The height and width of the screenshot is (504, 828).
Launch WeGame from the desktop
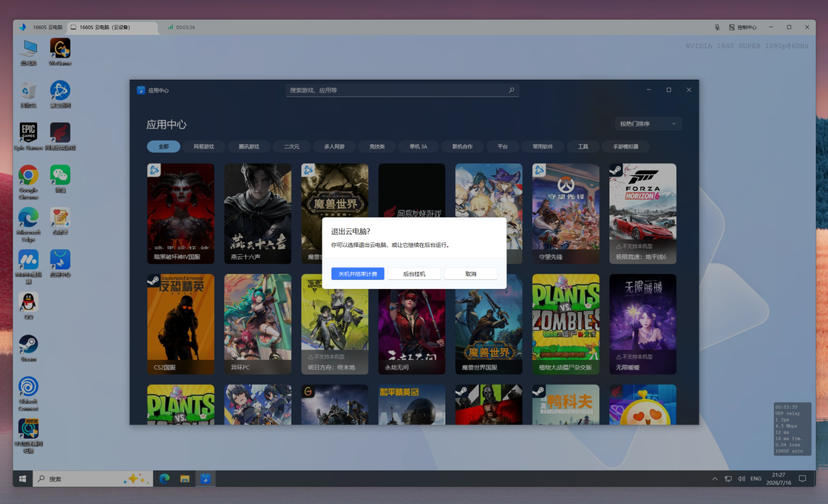(60, 52)
